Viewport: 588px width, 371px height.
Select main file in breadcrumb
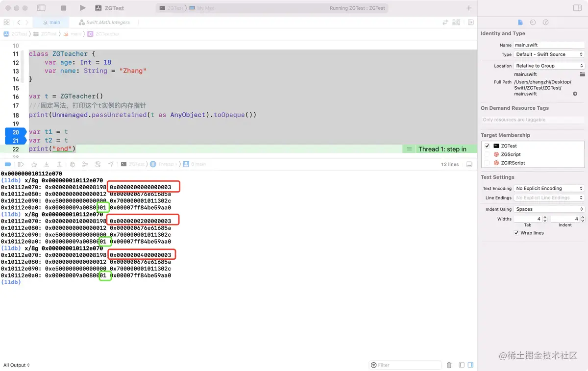(x=73, y=34)
